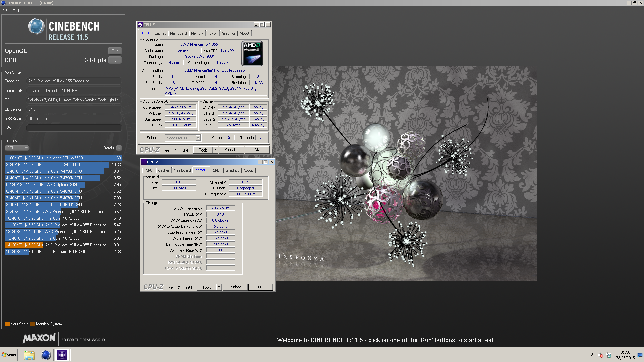Click Tools button in top CPU-Z window
This screenshot has width=644, height=362.
click(203, 150)
